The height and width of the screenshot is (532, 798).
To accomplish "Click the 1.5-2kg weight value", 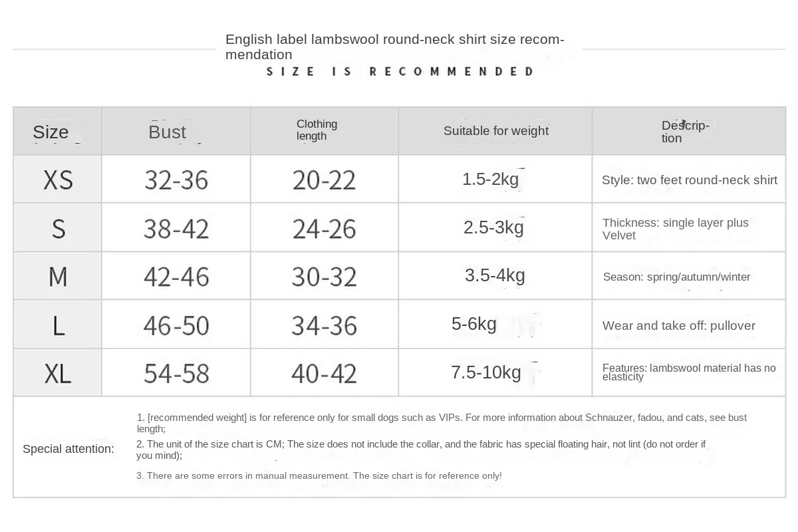I will pyautogui.click(x=490, y=179).
